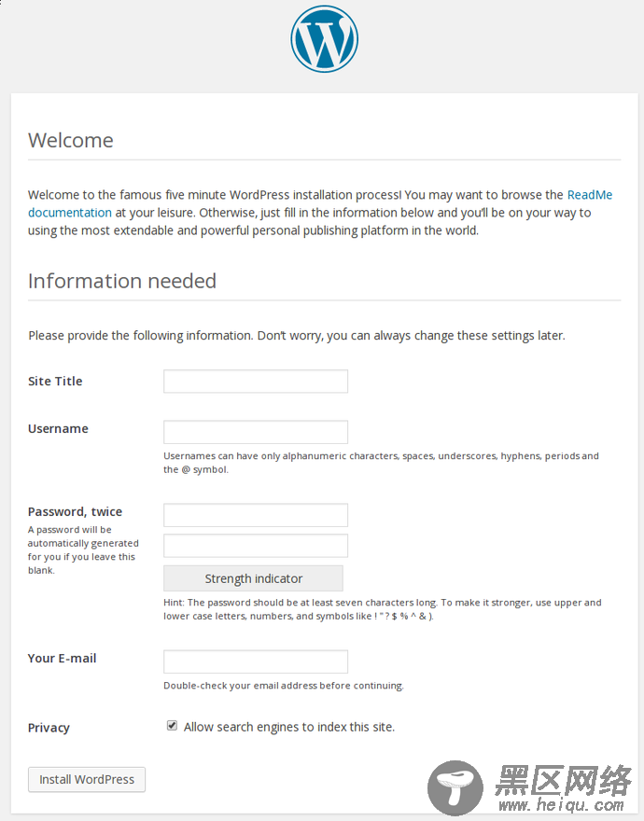
Task: Select the first password field
Action: point(256,515)
